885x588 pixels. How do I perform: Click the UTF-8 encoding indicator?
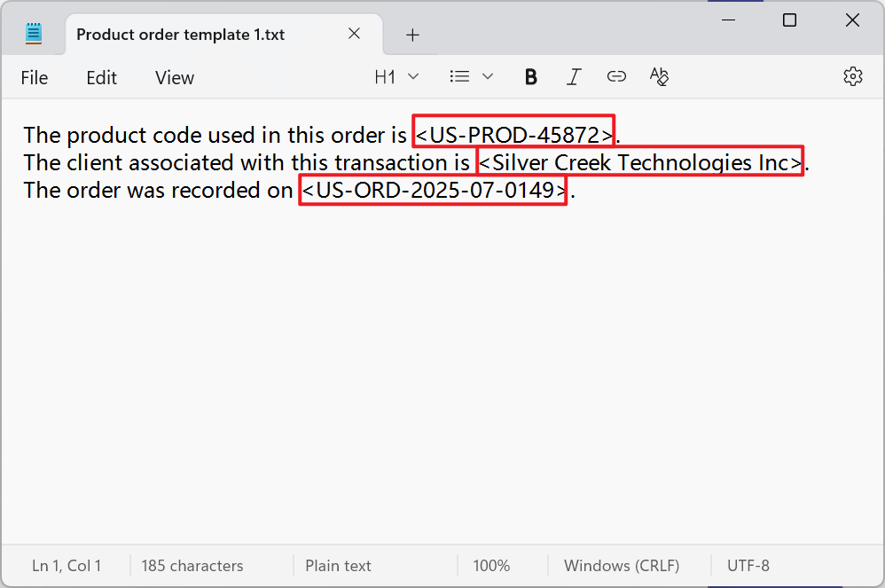[748, 565]
